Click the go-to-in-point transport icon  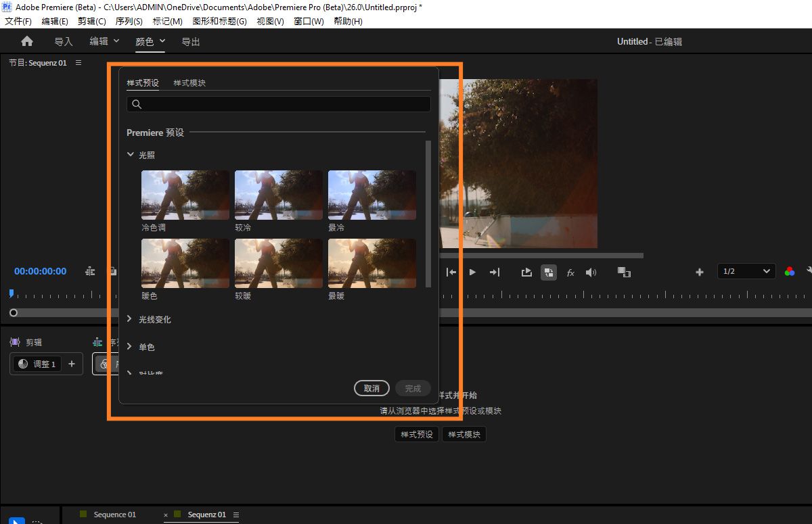point(451,272)
